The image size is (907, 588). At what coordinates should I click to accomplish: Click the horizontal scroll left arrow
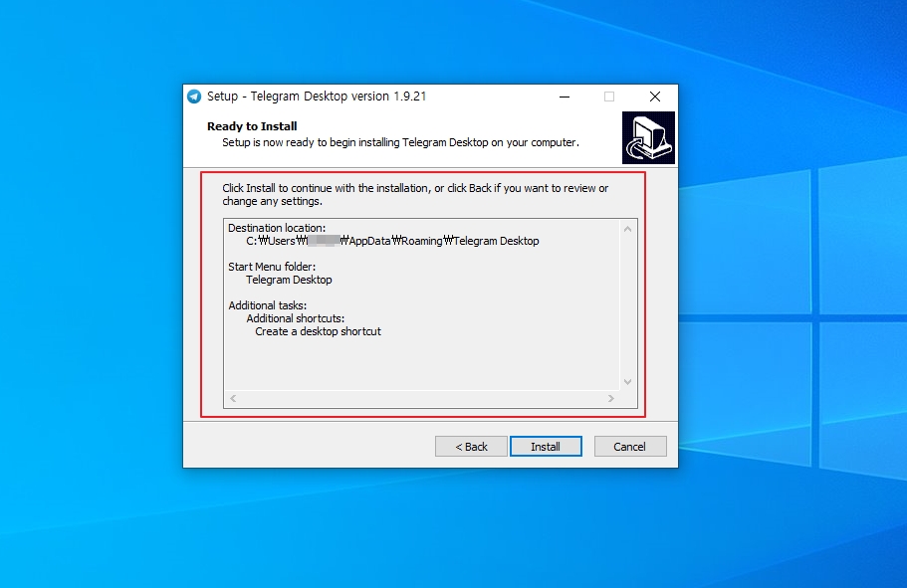[x=233, y=398]
